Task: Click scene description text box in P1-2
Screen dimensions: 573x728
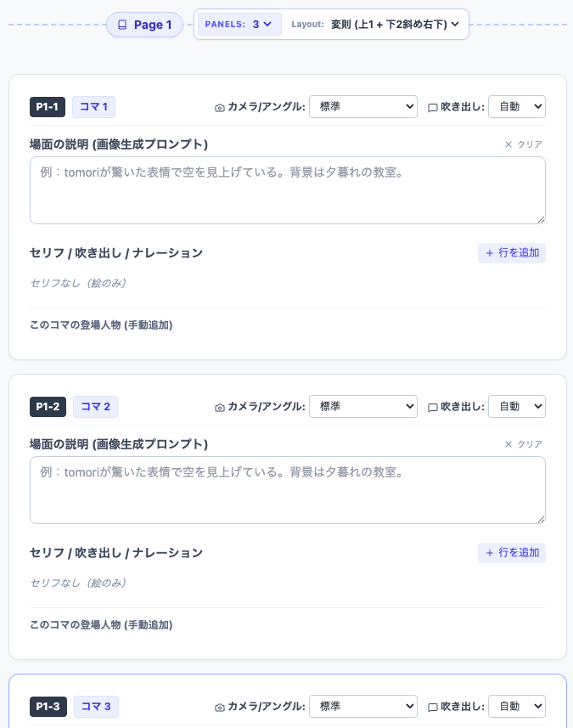Action: pyautogui.click(x=287, y=490)
